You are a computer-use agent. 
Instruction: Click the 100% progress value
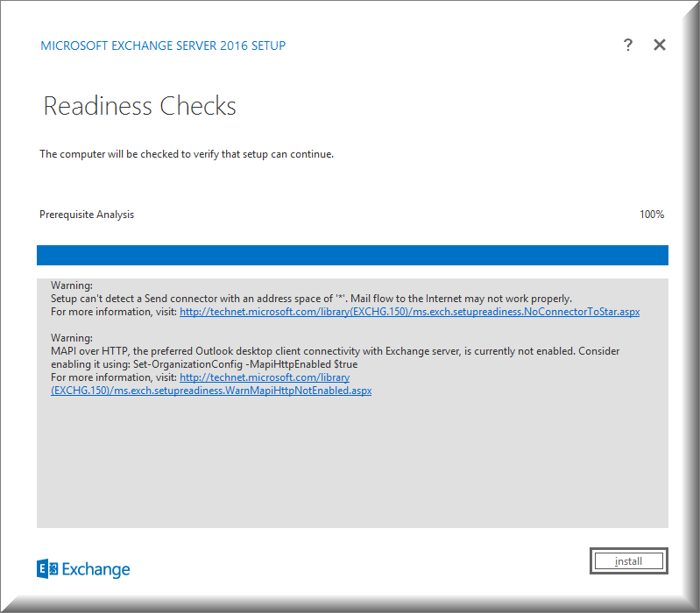pos(652,215)
